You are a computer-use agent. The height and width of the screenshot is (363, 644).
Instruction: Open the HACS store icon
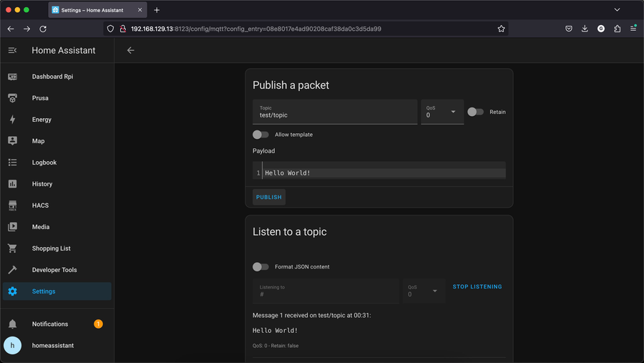click(12, 205)
